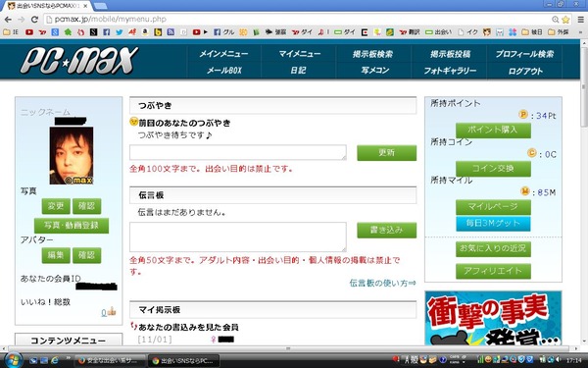Click the gold C coin icon
588x368 pixels.
tap(532, 153)
